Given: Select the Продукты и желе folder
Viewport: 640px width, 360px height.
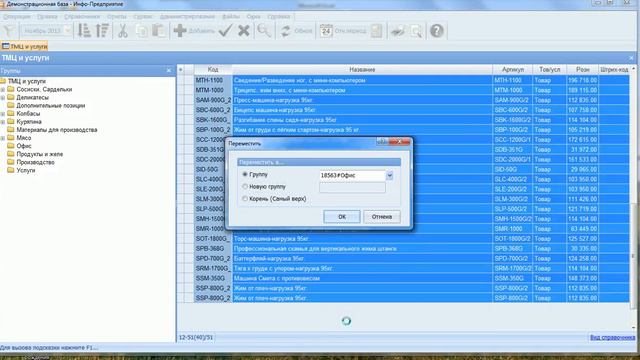Looking at the screenshot, I should coord(40,154).
